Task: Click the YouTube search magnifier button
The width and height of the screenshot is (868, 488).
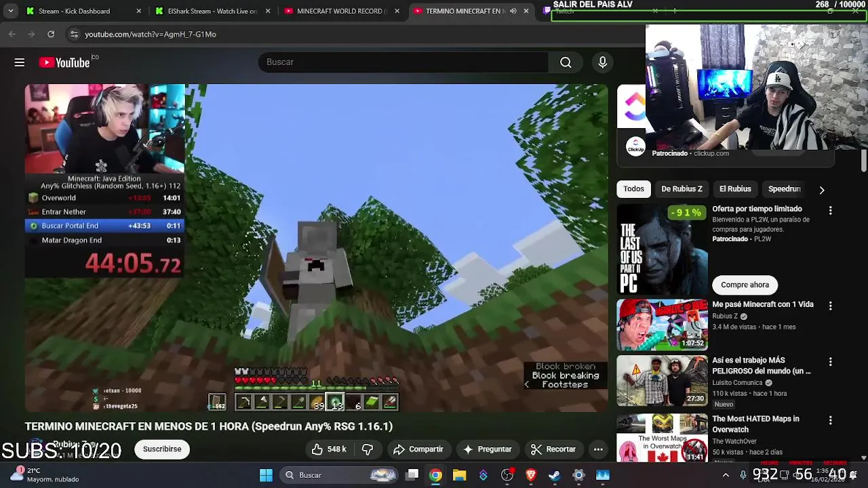Action: coord(566,62)
